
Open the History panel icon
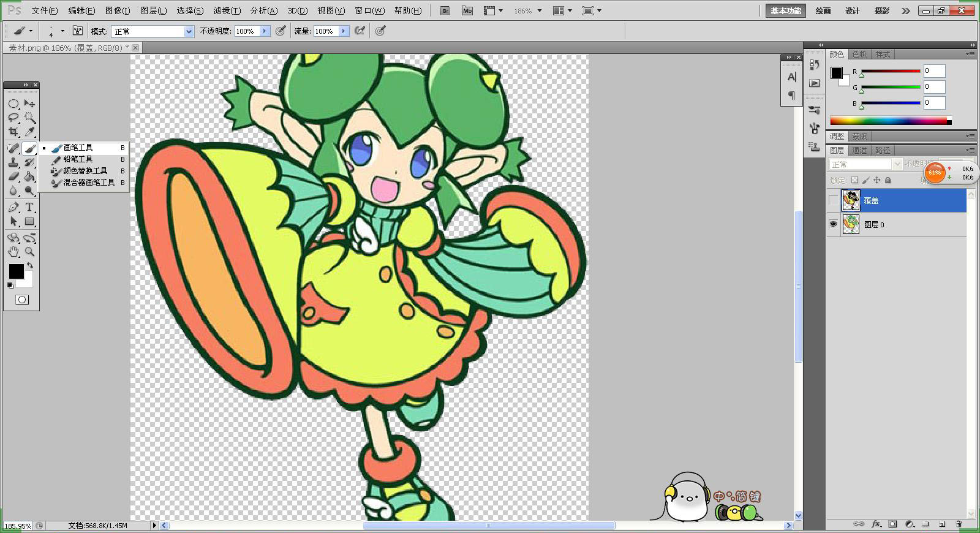click(x=814, y=65)
